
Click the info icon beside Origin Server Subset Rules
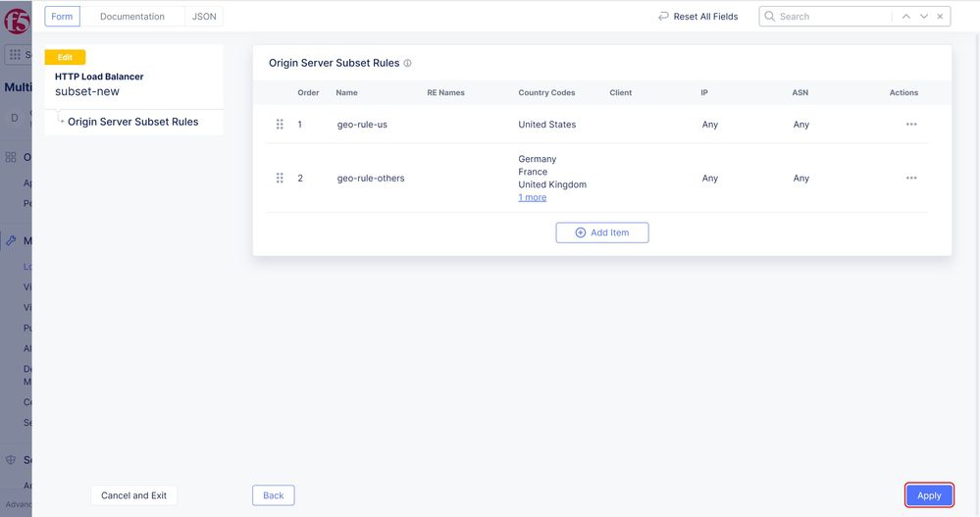(x=408, y=64)
